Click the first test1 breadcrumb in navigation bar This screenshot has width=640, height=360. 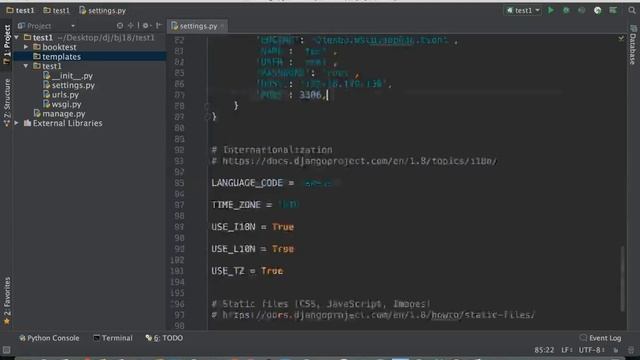[20, 10]
